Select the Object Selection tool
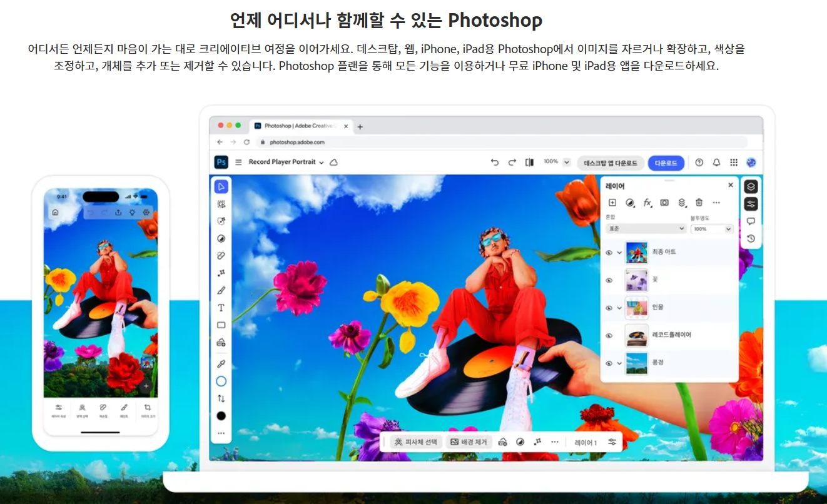 point(221,204)
